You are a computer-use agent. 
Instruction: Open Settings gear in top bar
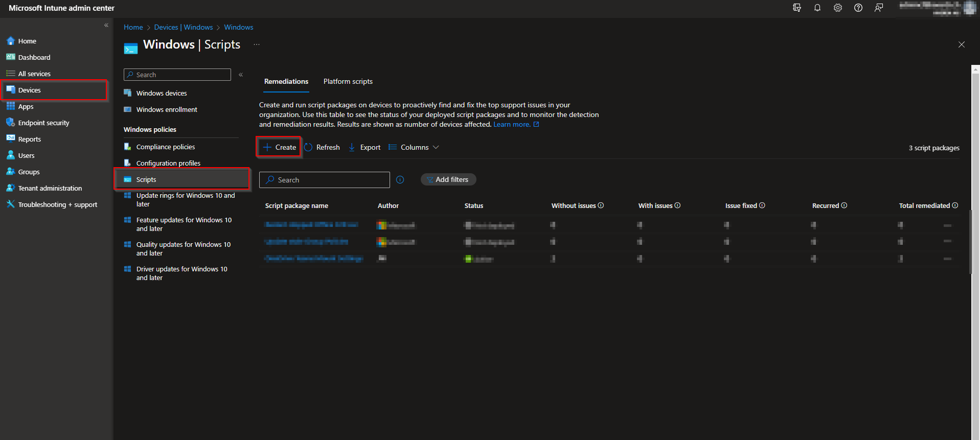[838, 8]
